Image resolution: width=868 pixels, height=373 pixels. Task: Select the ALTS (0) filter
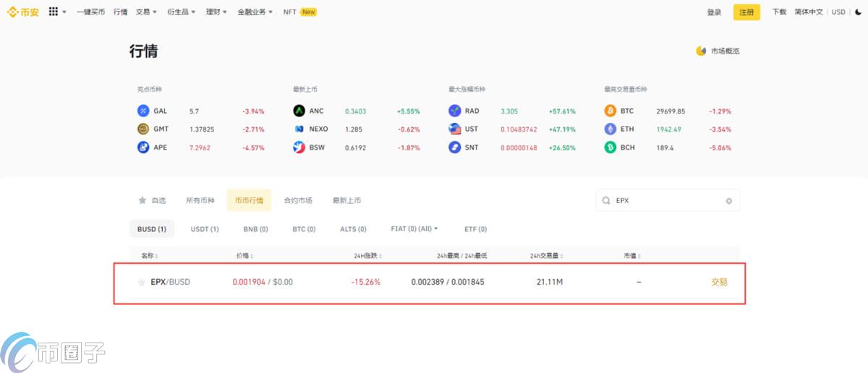click(x=353, y=229)
